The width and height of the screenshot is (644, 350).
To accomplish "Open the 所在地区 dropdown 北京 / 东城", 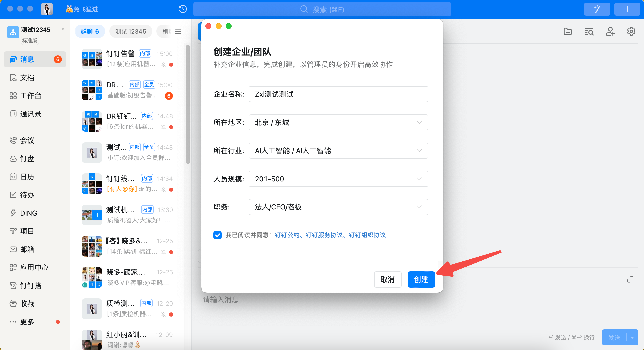I will [x=338, y=122].
